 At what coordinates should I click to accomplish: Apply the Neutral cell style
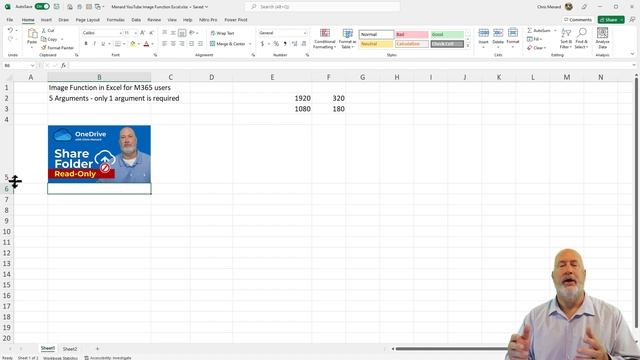coord(376,44)
